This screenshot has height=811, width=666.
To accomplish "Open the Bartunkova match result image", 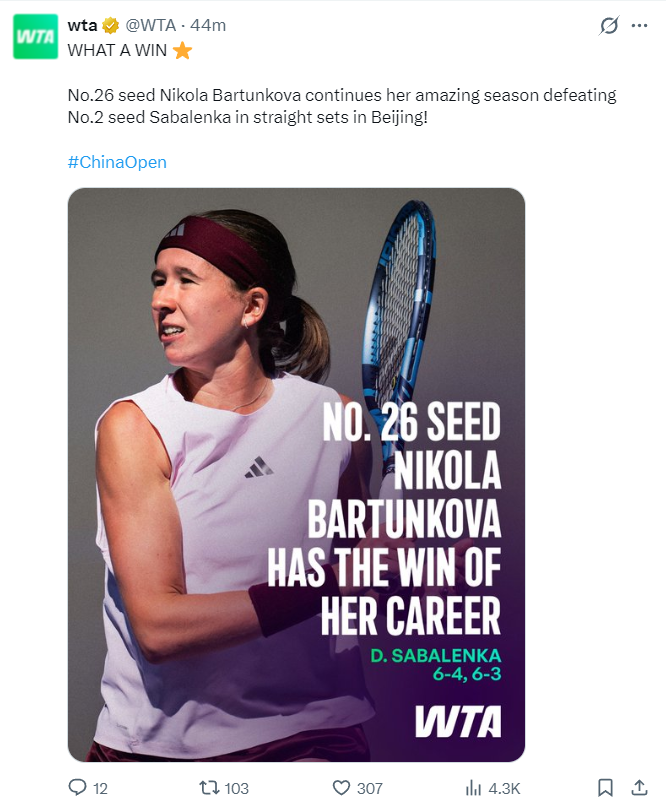I will click(296, 474).
